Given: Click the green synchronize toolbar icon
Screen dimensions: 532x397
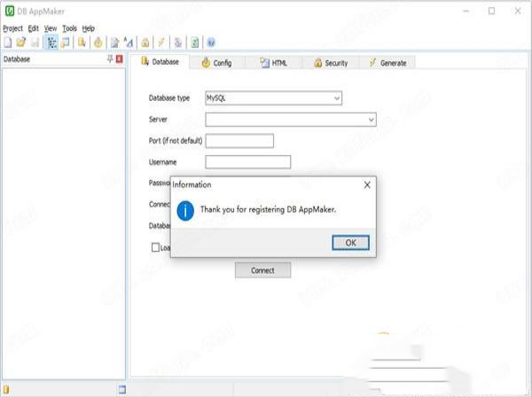Looking at the screenshot, I should [x=195, y=43].
